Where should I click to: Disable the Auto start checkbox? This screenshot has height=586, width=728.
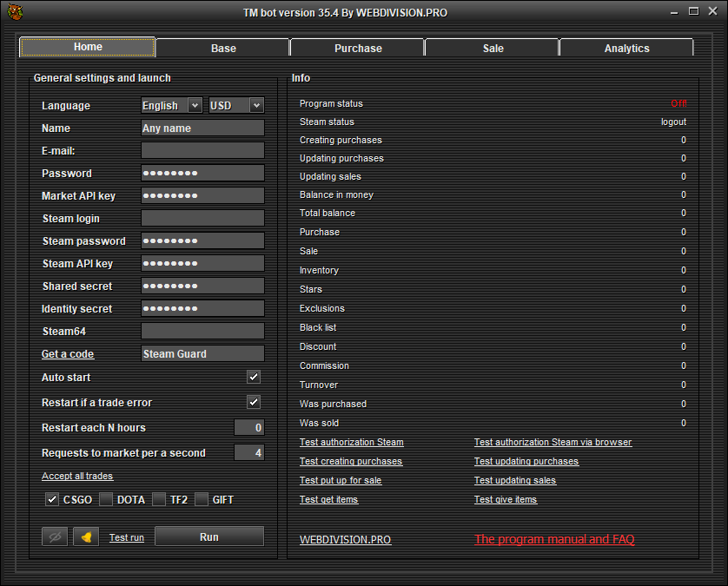click(x=254, y=378)
